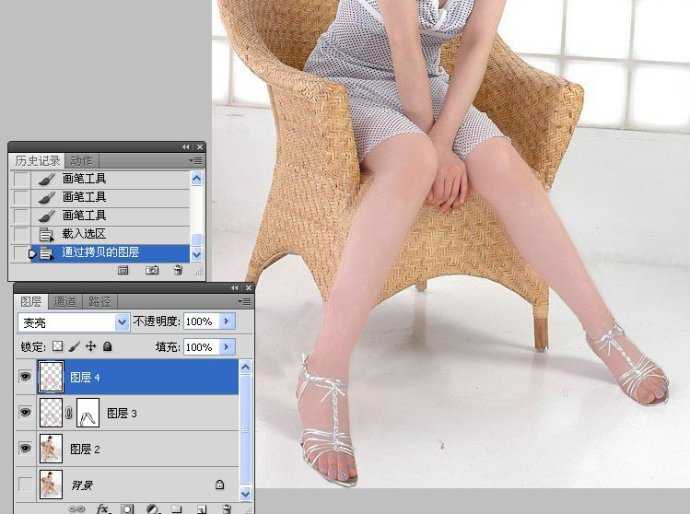
Task: Click the 填充 value field
Action: pyautogui.click(x=201, y=347)
